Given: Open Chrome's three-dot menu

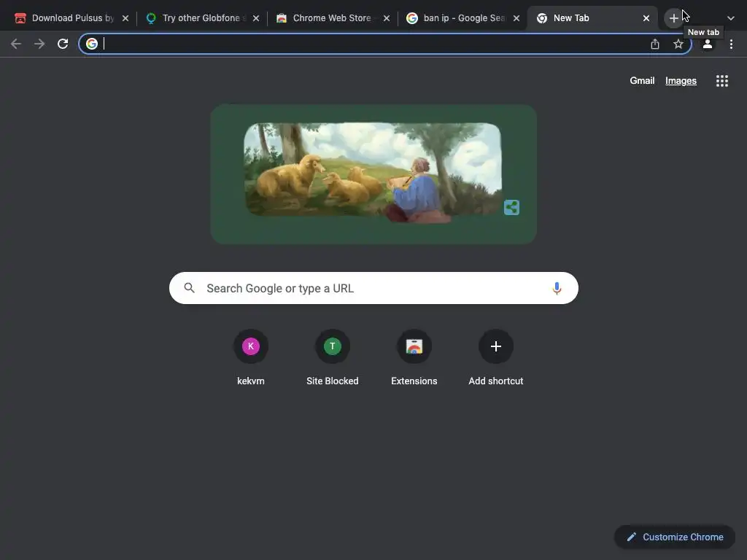Looking at the screenshot, I should pyautogui.click(x=731, y=44).
